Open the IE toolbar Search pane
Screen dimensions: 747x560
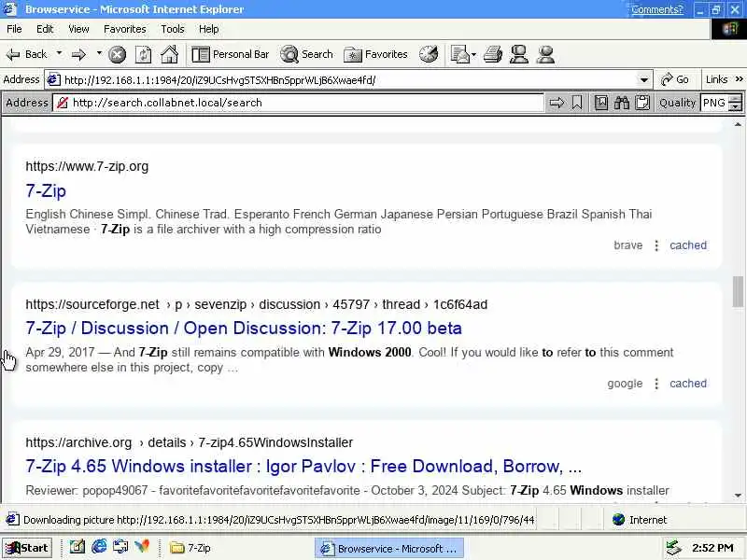point(306,54)
